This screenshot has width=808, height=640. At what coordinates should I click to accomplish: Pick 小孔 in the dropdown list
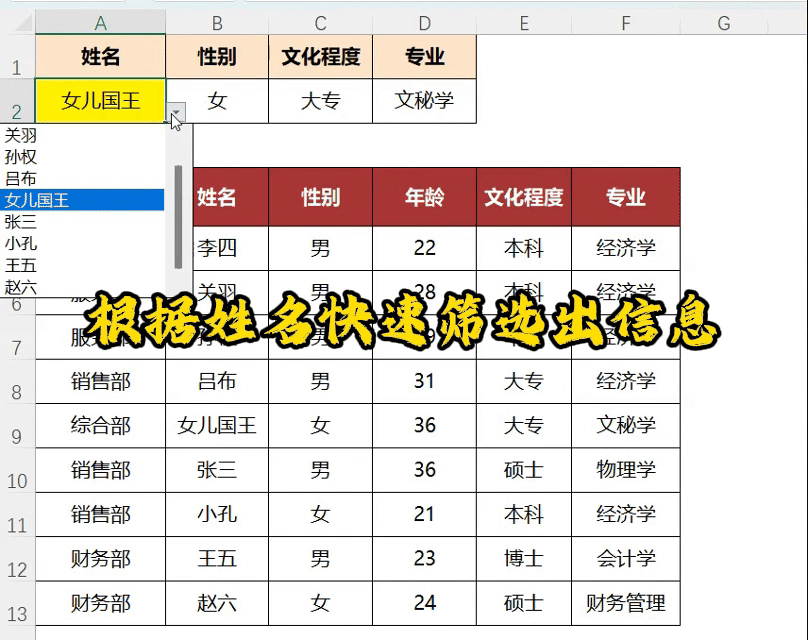coord(82,243)
